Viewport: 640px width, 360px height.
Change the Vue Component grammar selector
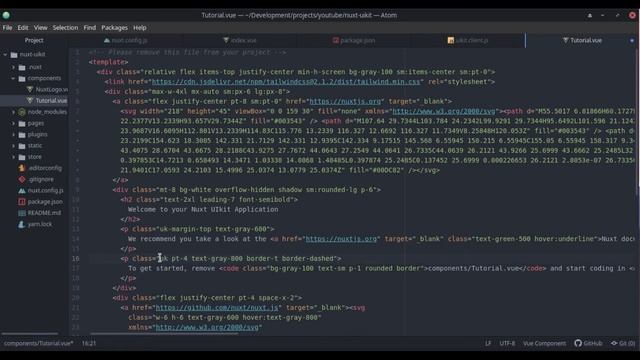[x=544, y=343]
